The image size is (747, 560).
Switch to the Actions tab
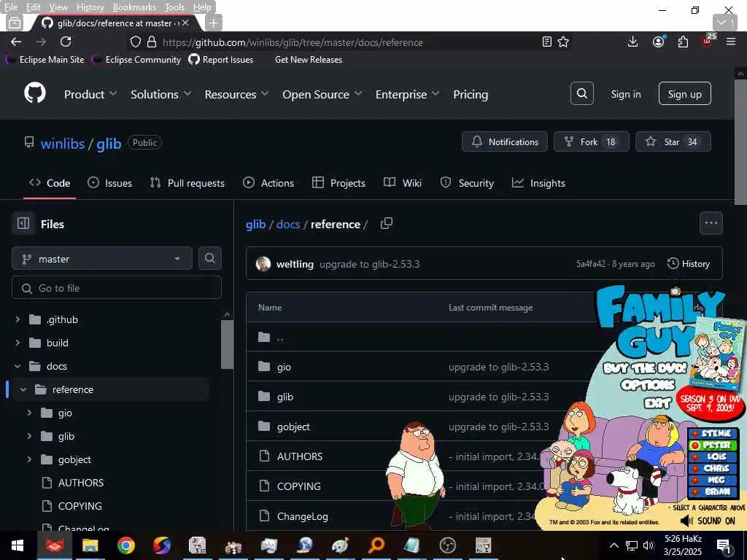tap(268, 183)
